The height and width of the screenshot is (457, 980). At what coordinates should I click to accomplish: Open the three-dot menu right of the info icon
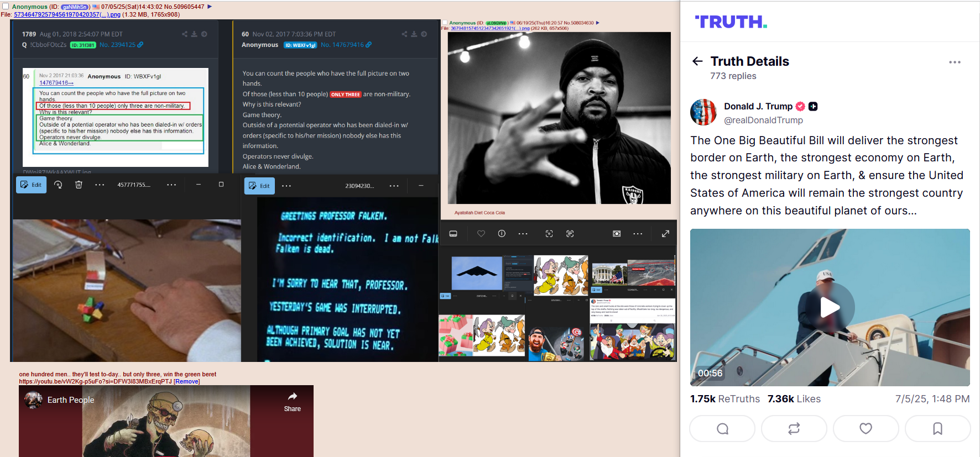pyautogui.click(x=523, y=234)
